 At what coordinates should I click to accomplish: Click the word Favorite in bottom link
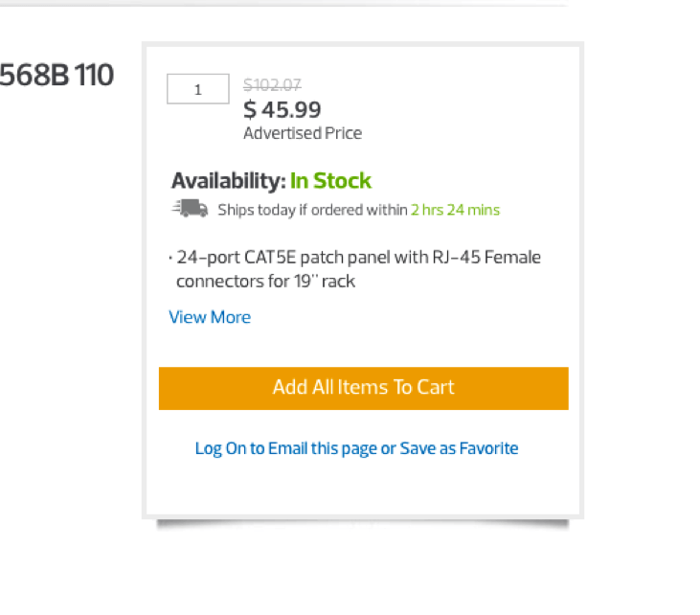click(488, 448)
